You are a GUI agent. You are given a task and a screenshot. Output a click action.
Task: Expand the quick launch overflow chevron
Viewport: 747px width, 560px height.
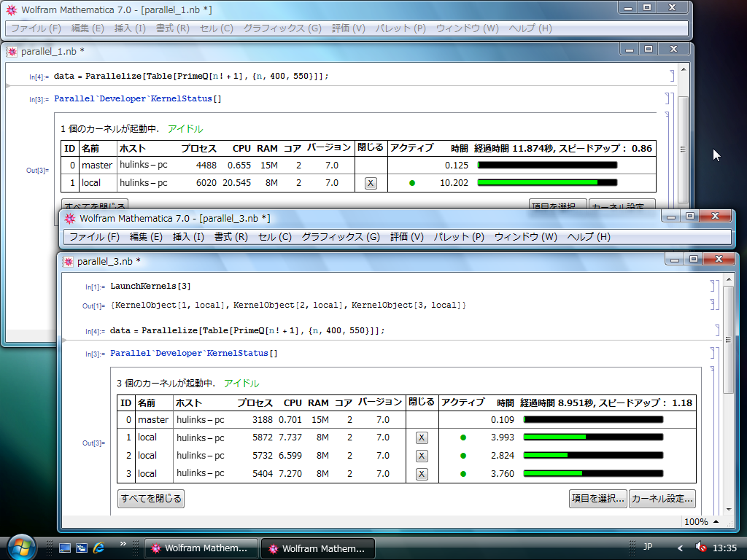(x=123, y=543)
